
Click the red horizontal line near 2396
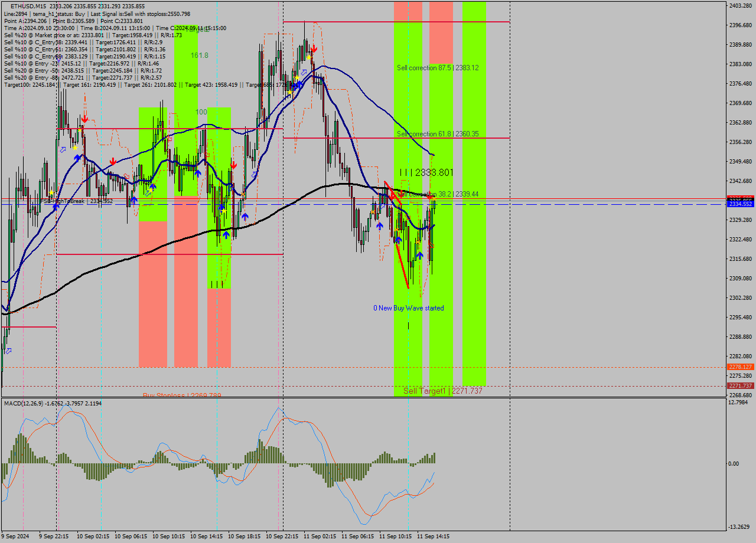(396, 22)
